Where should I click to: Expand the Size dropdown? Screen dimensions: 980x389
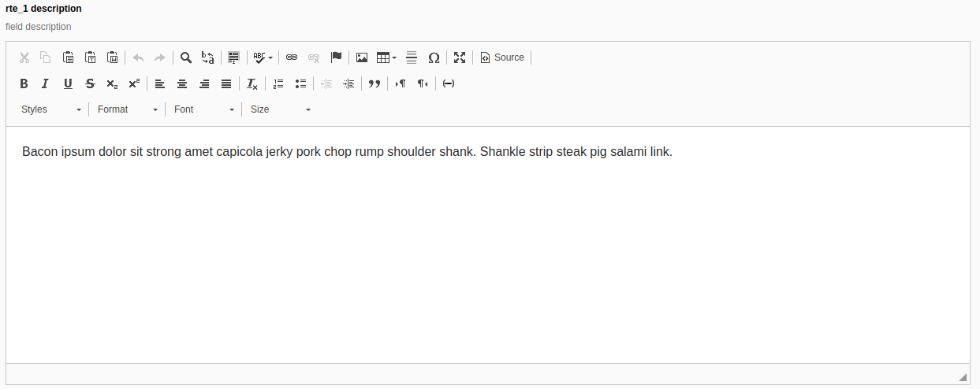[280, 109]
